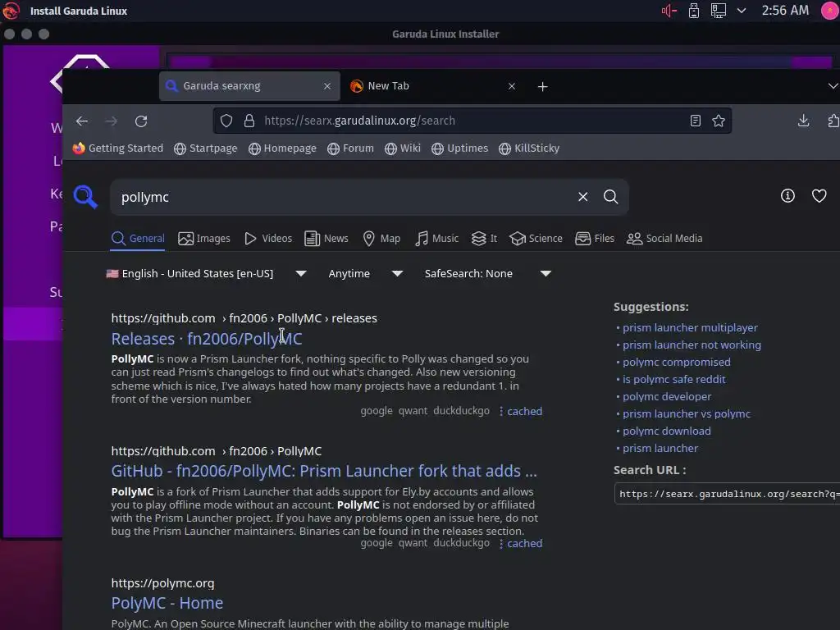Switch to the Garuda searxng tab
This screenshot has width=840, height=630.
(249, 86)
